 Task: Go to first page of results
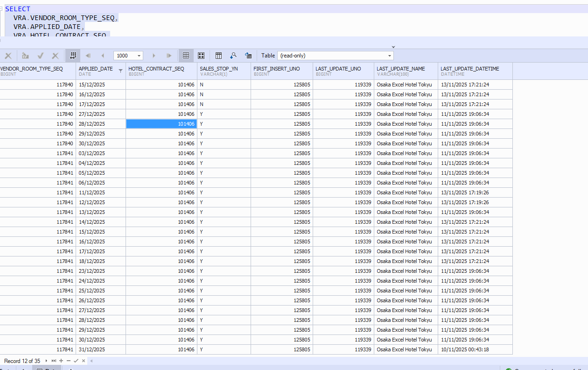tap(88, 56)
